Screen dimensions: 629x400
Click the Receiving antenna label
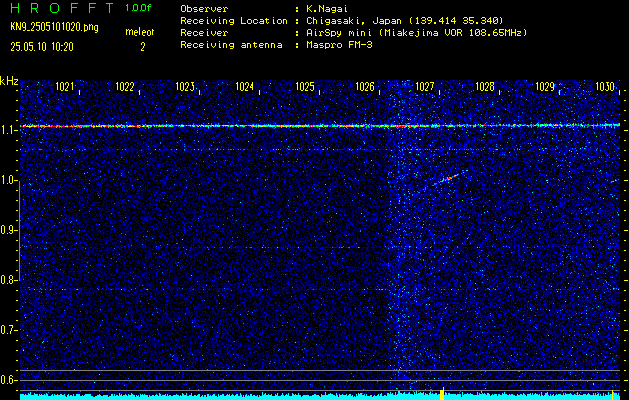pyautogui.click(x=231, y=45)
